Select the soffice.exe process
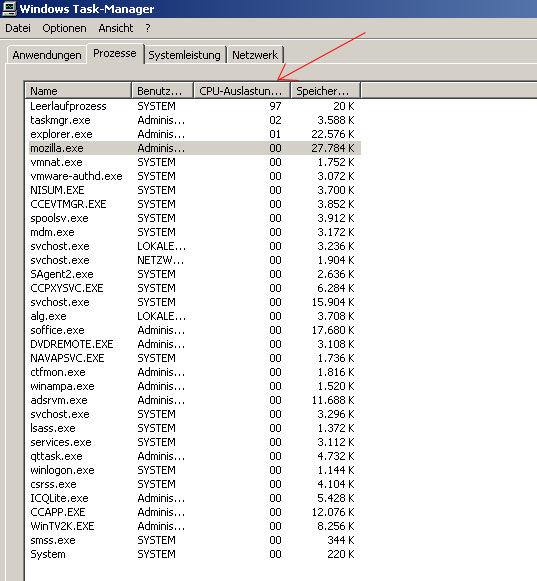The image size is (537, 581). coord(194,330)
